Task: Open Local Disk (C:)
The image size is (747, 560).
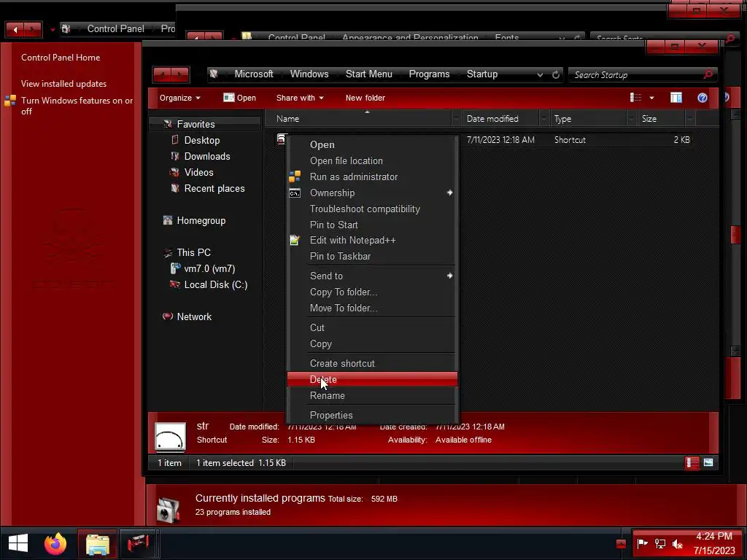Action: pos(215,285)
